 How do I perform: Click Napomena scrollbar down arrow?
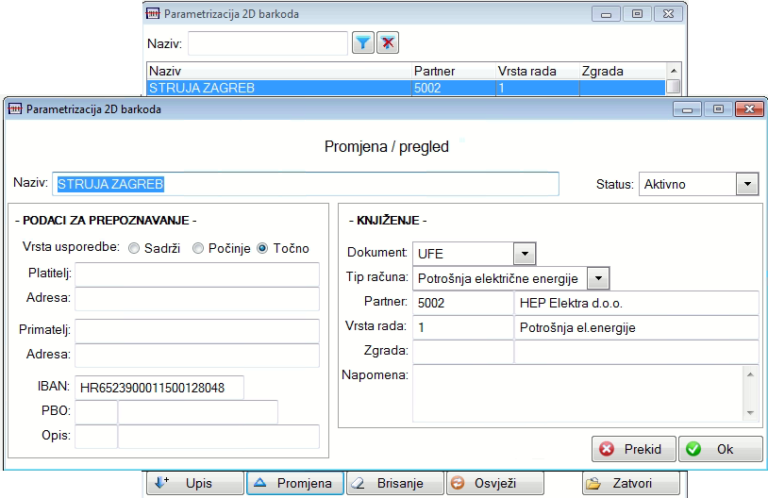click(750, 413)
